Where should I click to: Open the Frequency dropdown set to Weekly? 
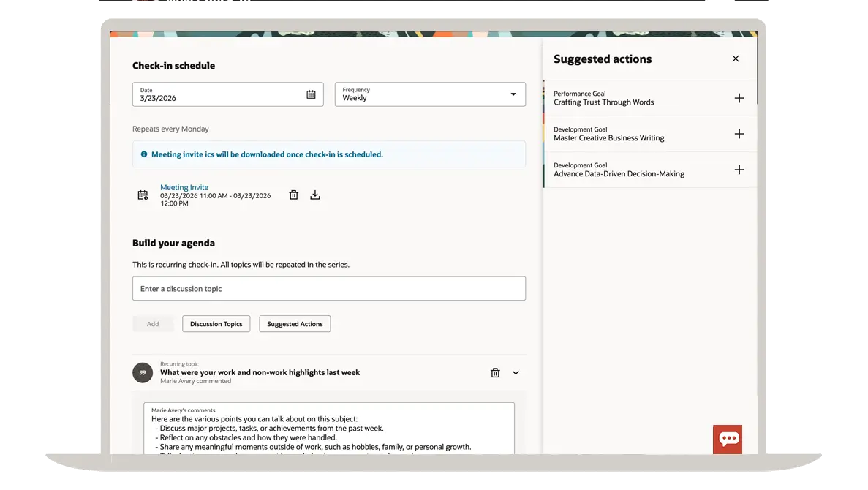coord(430,94)
